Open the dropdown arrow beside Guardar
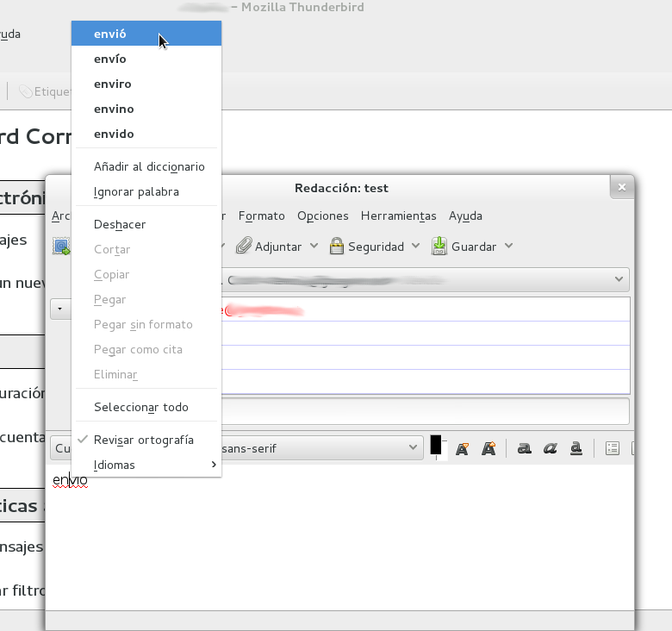The height and width of the screenshot is (631, 672). click(x=508, y=247)
